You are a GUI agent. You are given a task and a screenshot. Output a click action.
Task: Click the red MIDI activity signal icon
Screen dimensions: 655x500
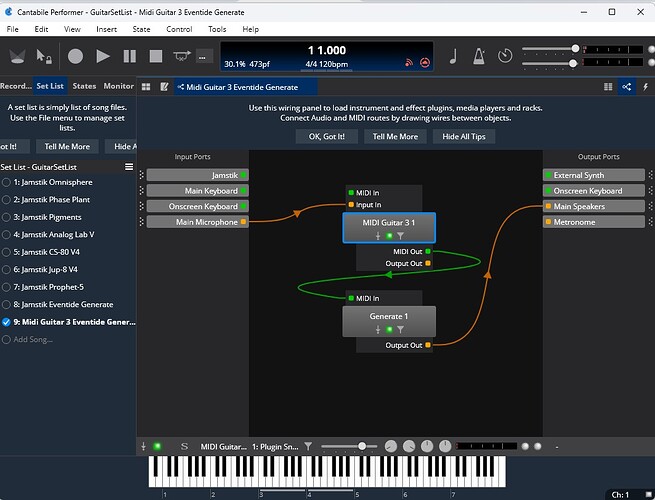tap(409, 63)
